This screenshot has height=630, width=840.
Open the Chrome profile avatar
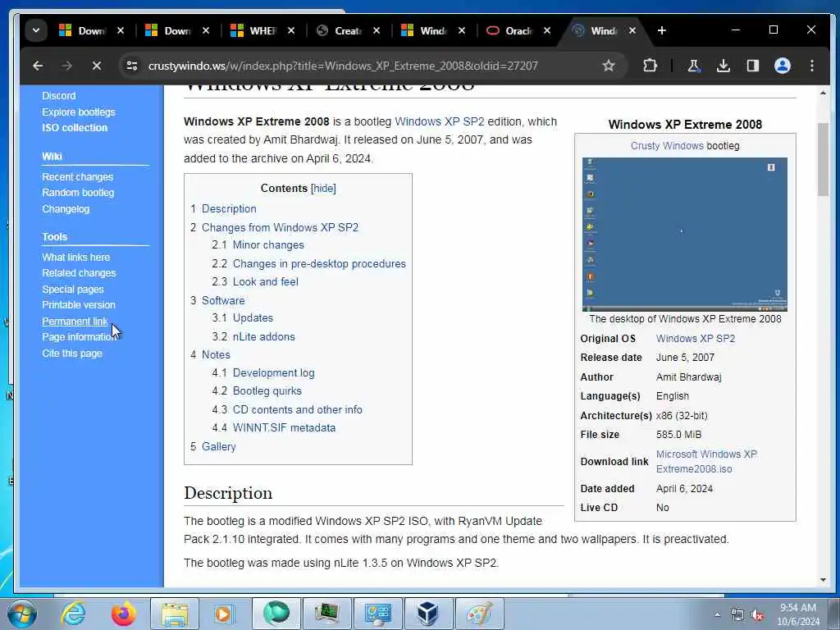(782, 66)
